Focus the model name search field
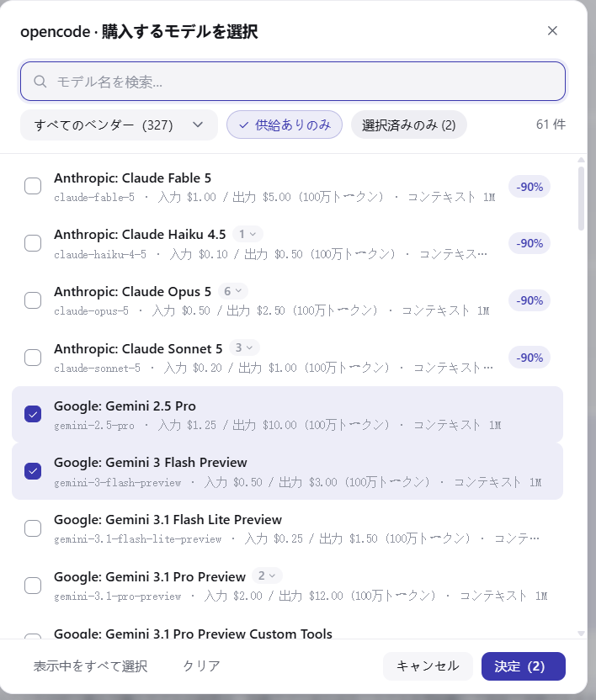 click(x=293, y=82)
